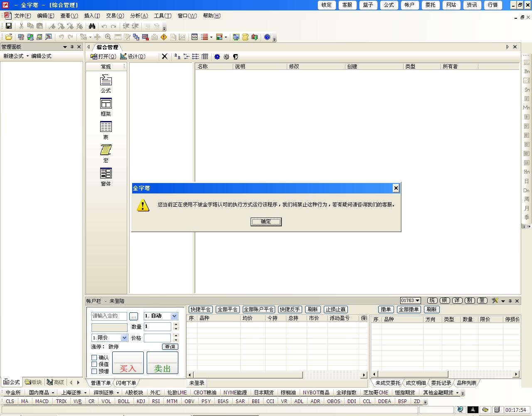Click the 查询 button
Image resolution: width=532 pixels, height=416 pixels.
click(x=170, y=347)
